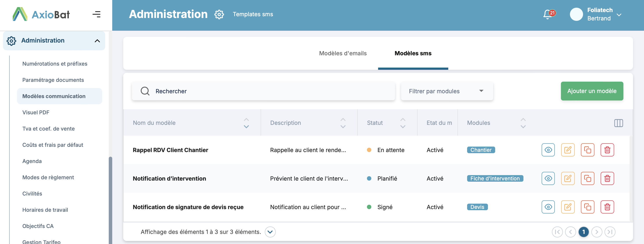Preview Notification d'intervention with eye icon
The width and height of the screenshot is (644, 244).
548,178
